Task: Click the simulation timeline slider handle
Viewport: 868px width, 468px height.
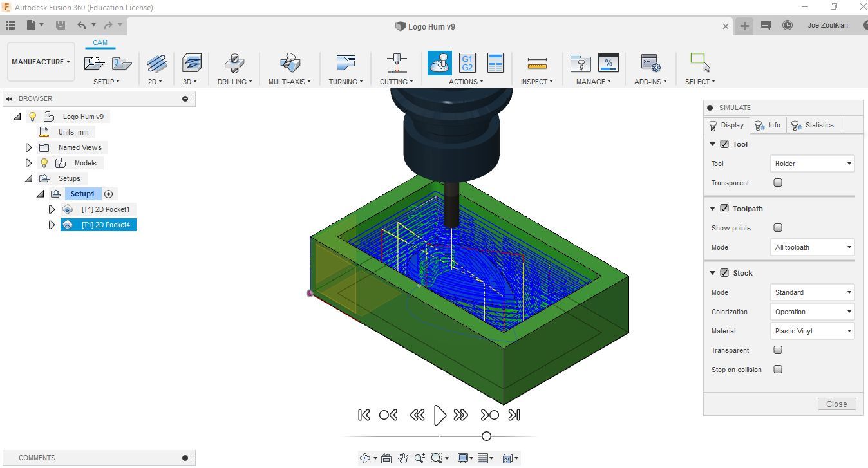Action: click(x=486, y=436)
